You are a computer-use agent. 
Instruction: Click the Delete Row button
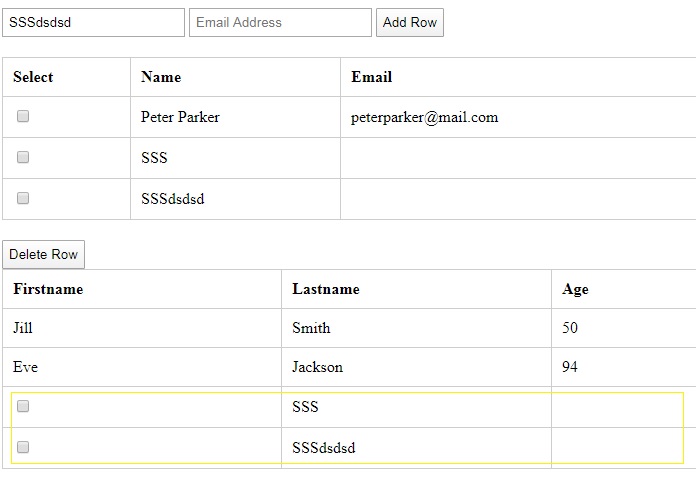[44, 254]
